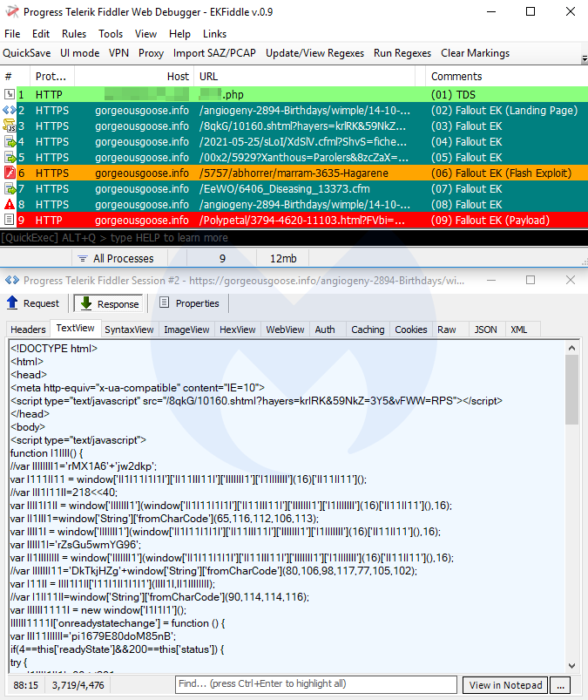Click Import SAZ/PCAP toolbar item

[x=214, y=53]
